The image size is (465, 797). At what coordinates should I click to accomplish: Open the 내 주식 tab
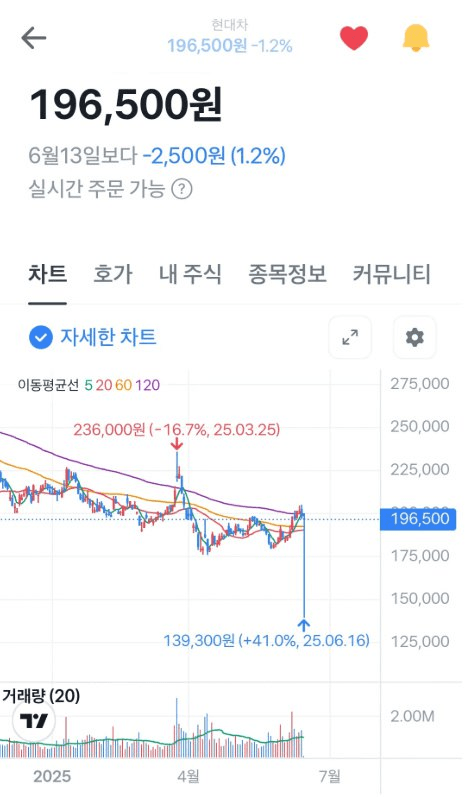(x=190, y=274)
